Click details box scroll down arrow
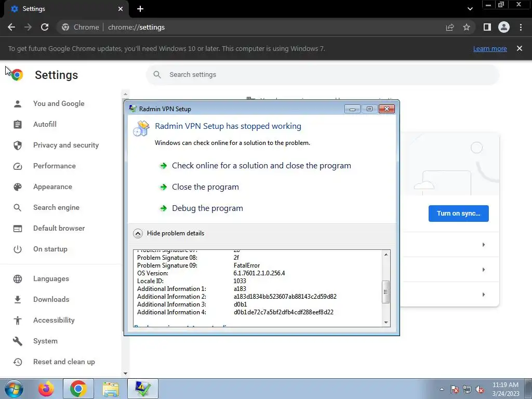 coord(386,322)
